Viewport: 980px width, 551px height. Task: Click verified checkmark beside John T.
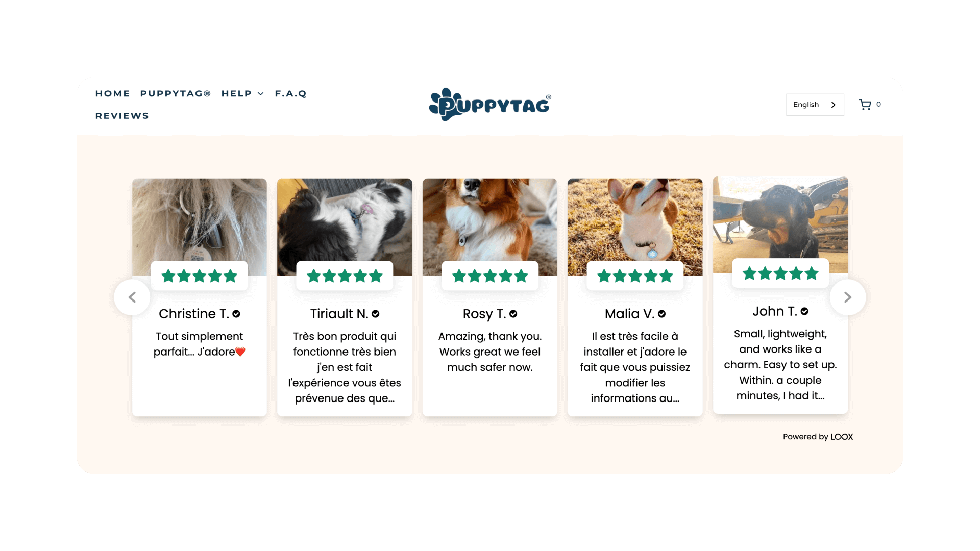coord(804,311)
